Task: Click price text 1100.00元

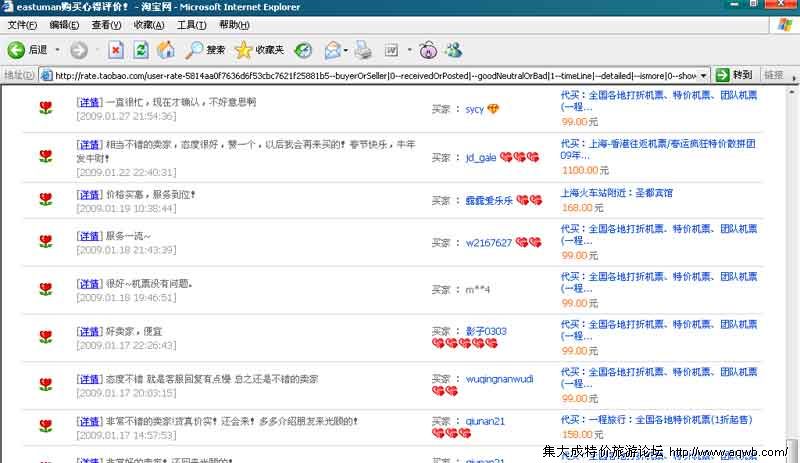Action: point(585,170)
